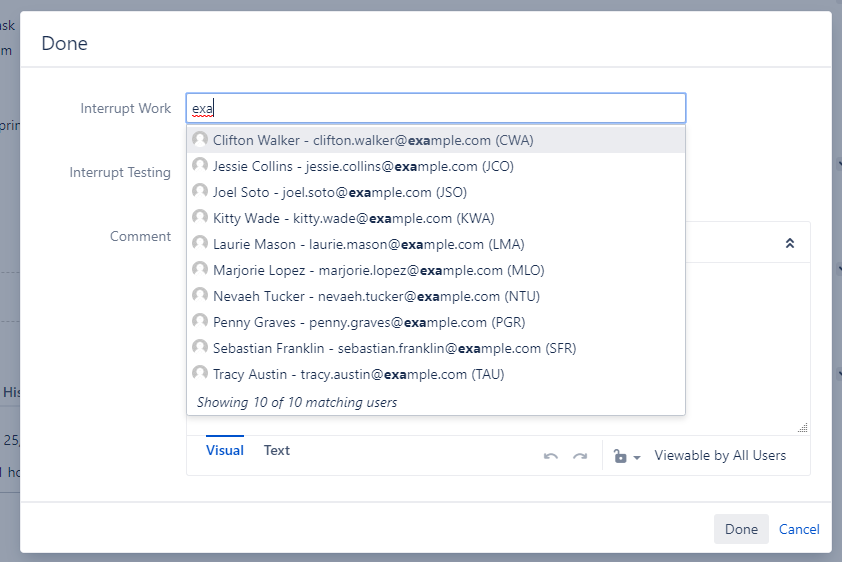Choose Tracy Austin from matching users
This screenshot has width=842, height=562.
435,374
